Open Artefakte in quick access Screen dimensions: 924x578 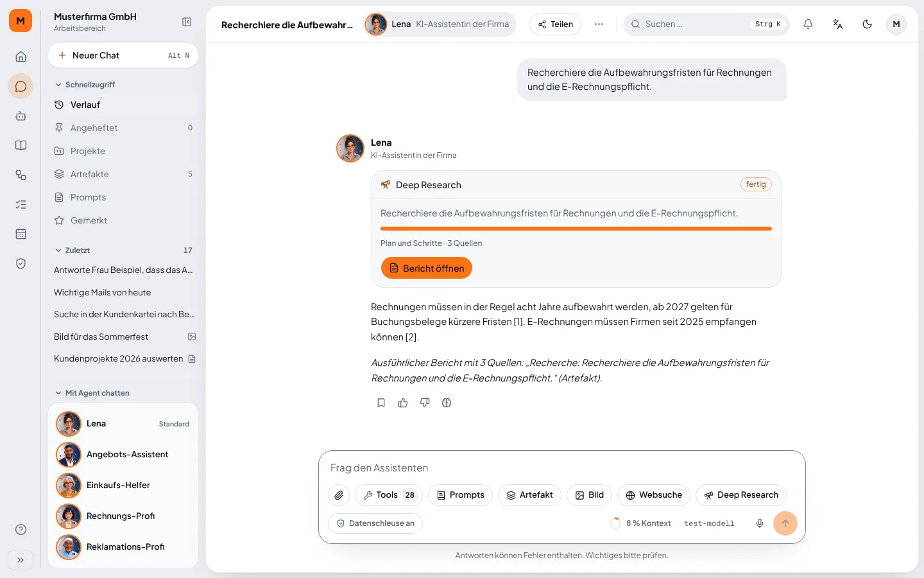pyautogui.click(x=123, y=174)
